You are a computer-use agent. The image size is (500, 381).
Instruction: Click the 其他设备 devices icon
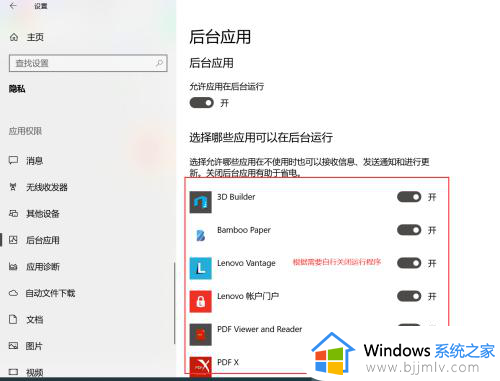pyautogui.click(x=13, y=213)
